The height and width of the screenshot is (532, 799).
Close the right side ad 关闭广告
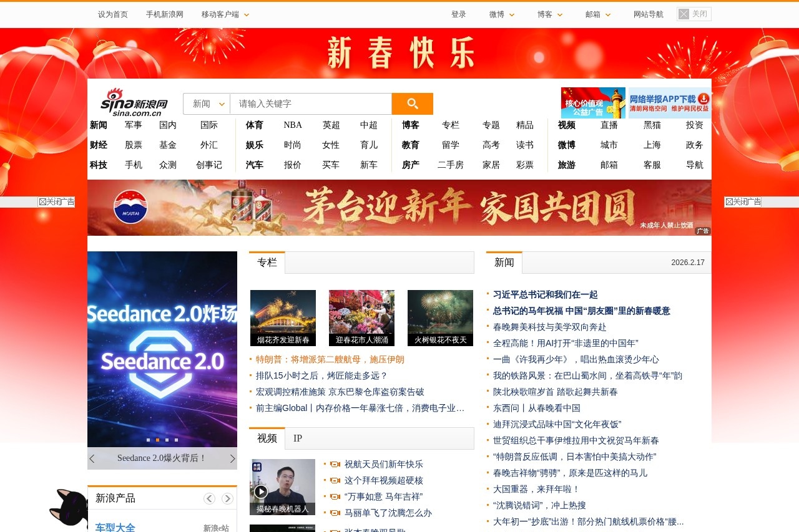tap(743, 202)
